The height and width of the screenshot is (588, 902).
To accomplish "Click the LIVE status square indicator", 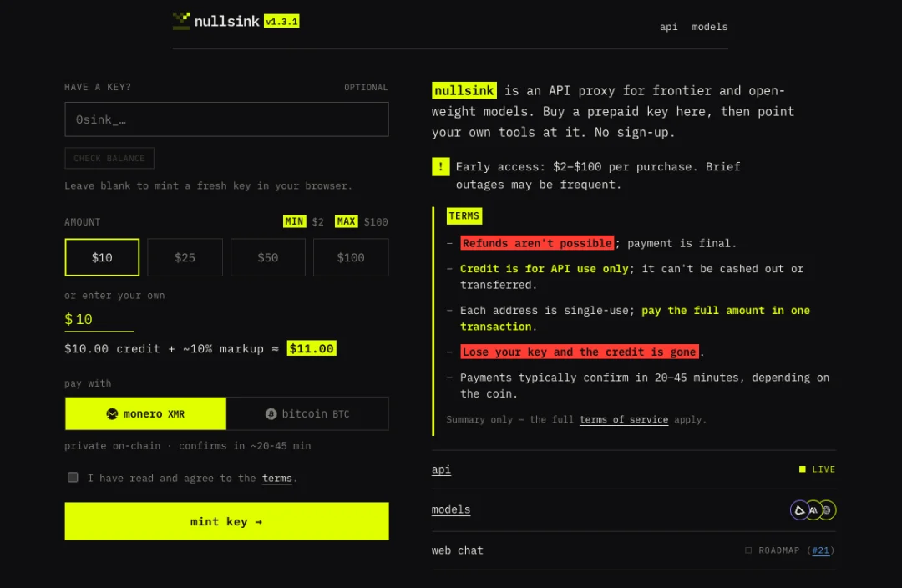I will [x=803, y=469].
